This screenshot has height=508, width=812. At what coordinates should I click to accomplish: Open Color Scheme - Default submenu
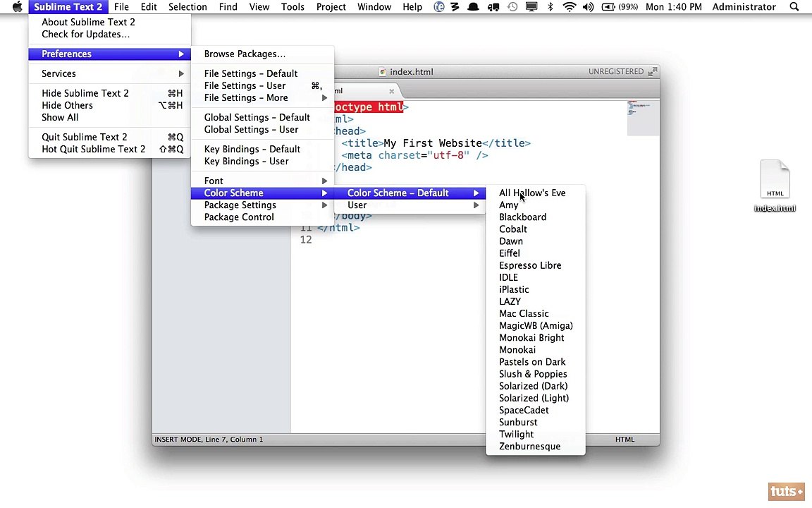410,193
